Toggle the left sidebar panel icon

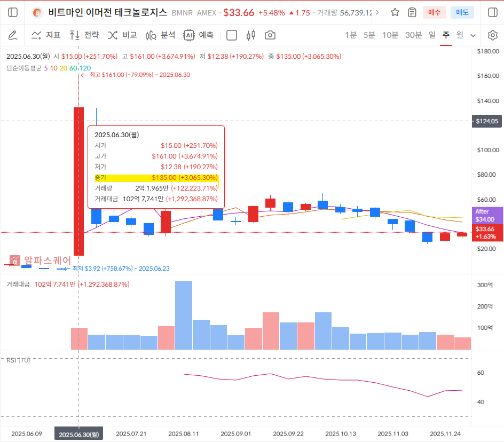[13, 12]
